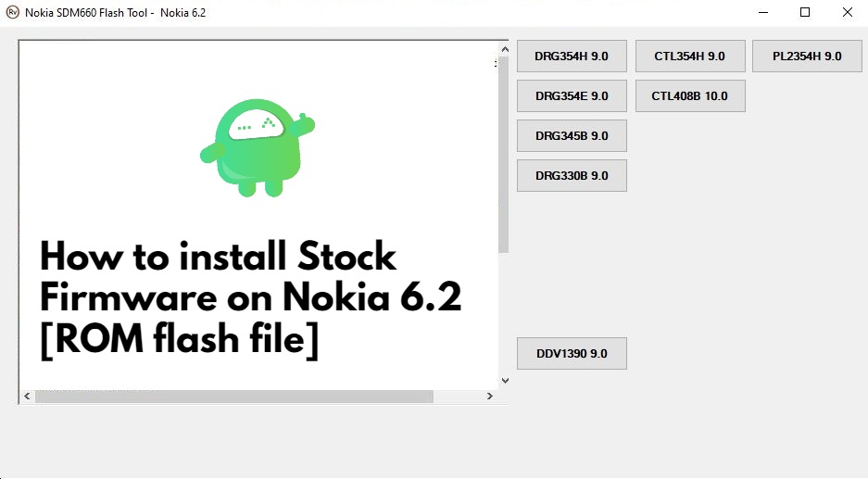Select the CTL408B 10.0 firmware button
This screenshot has width=868, height=479.
pyautogui.click(x=690, y=95)
